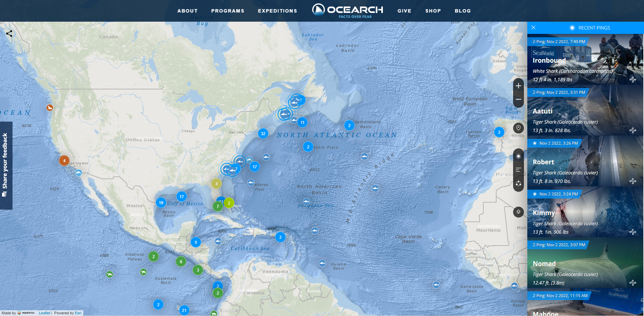Click the OCEARCH logo

click(x=348, y=10)
